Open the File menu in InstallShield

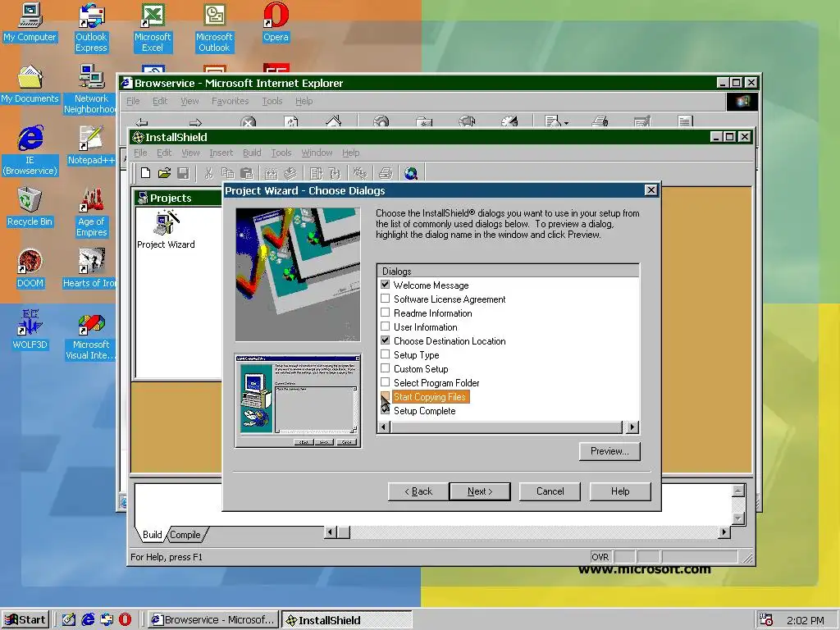(140, 153)
